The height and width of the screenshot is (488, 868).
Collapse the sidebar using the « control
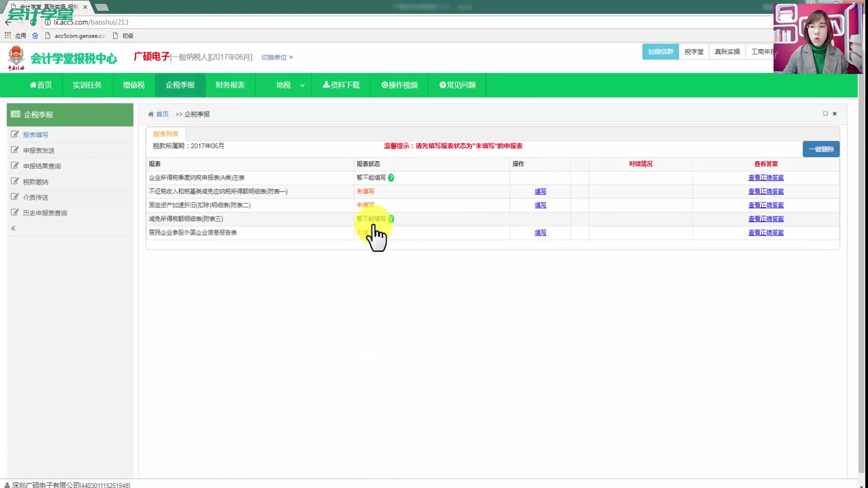pos(13,228)
